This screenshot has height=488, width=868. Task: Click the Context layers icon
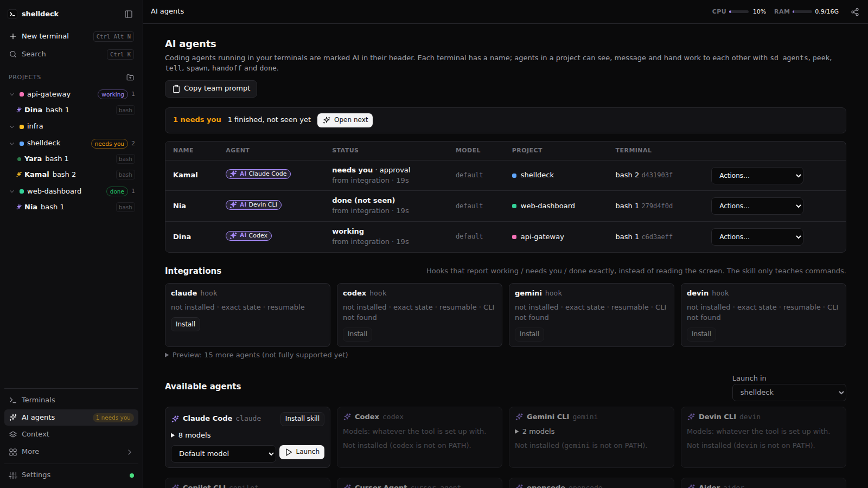click(x=13, y=434)
